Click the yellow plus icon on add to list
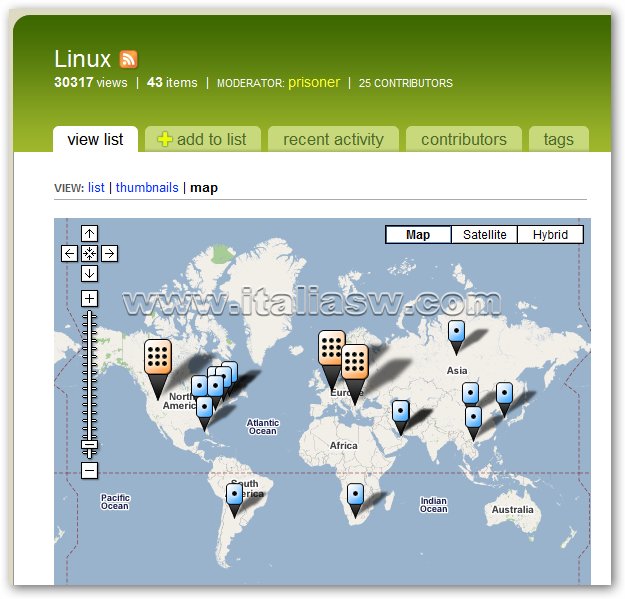 click(165, 139)
